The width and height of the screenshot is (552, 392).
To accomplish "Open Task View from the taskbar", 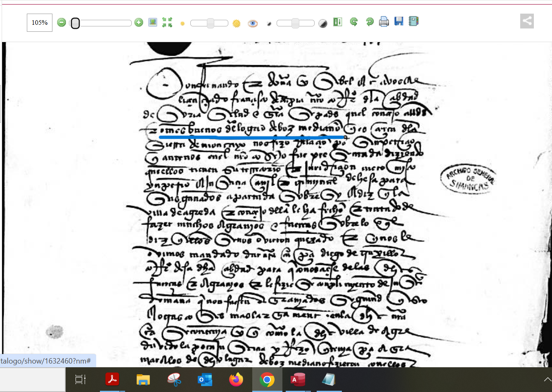I will (81, 380).
